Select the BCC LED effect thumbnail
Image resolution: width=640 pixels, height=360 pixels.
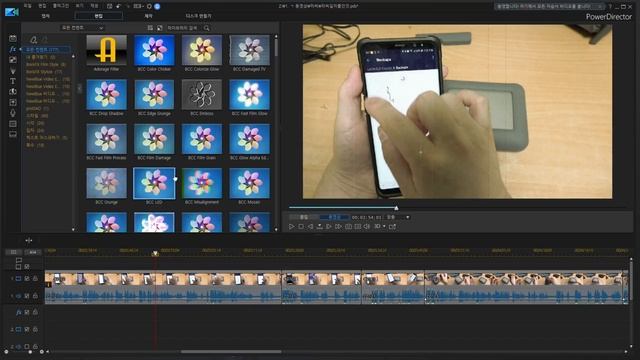[x=154, y=184]
